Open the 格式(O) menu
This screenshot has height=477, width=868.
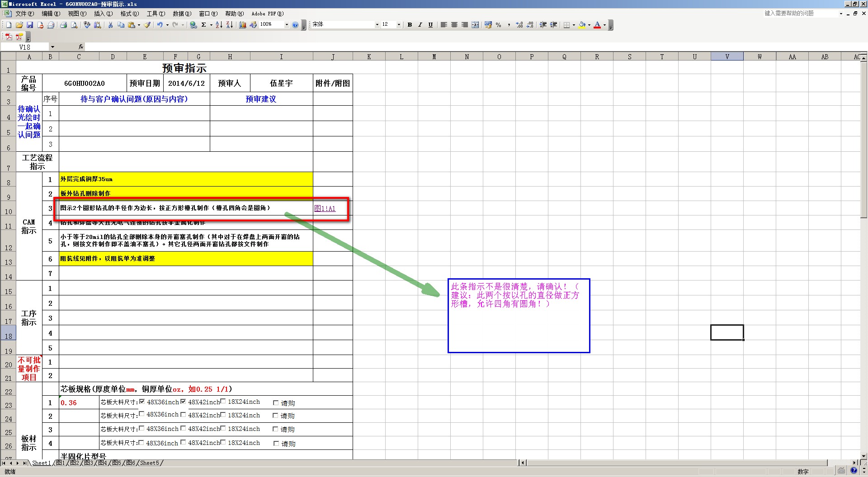[x=129, y=14]
